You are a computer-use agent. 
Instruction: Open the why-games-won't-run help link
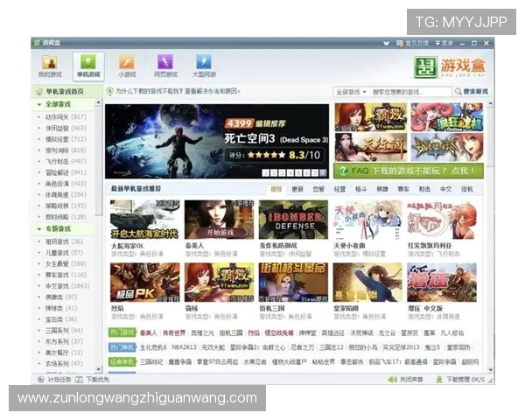178,91
